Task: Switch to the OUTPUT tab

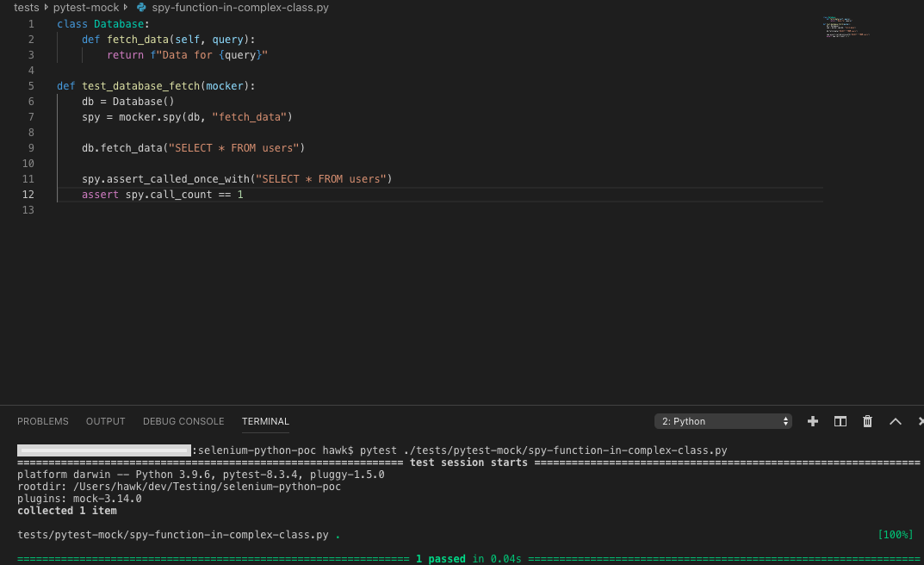Action: pos(105,421)
